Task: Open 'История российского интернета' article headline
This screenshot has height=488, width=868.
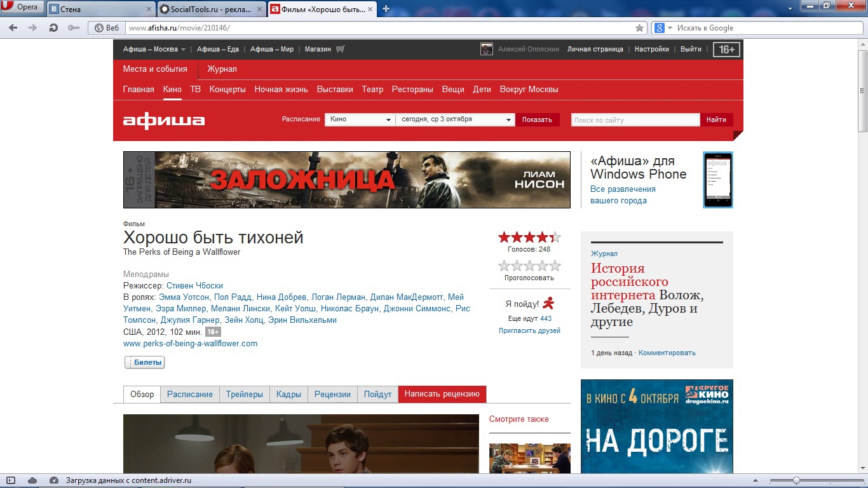Action: pos(630,281)
